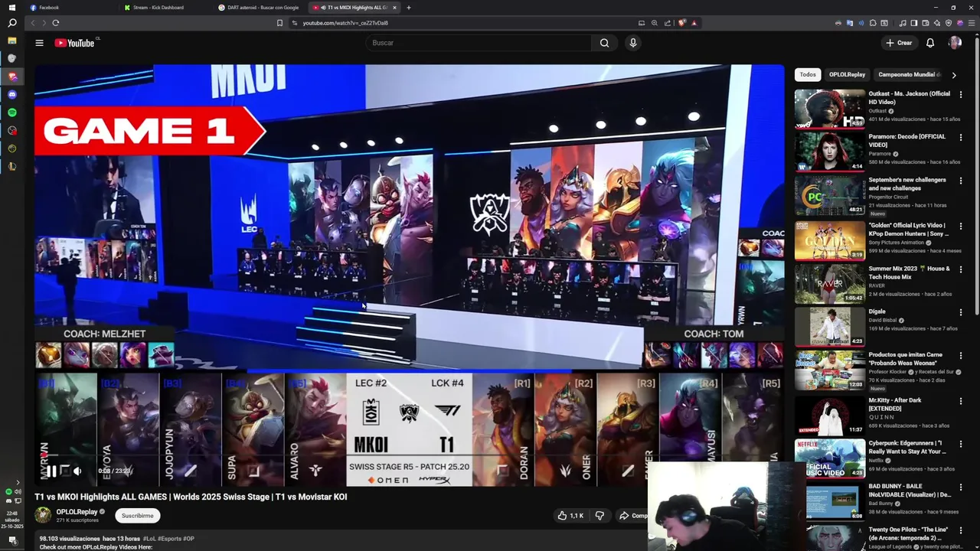Close the active YouTube T1 vs MKOI tab
This screenshot has height=551, width=980.
[x=395, y=8]
